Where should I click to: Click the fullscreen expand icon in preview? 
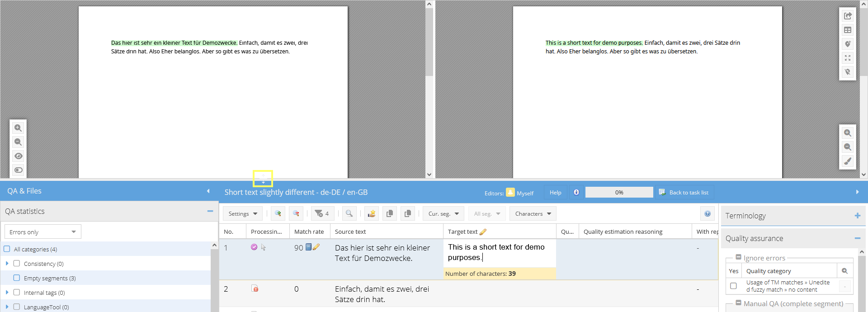point(848,58)
